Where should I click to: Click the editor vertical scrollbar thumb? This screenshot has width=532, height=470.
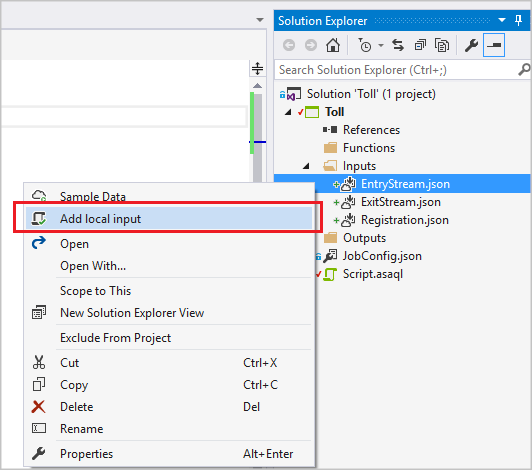(258, 139)
